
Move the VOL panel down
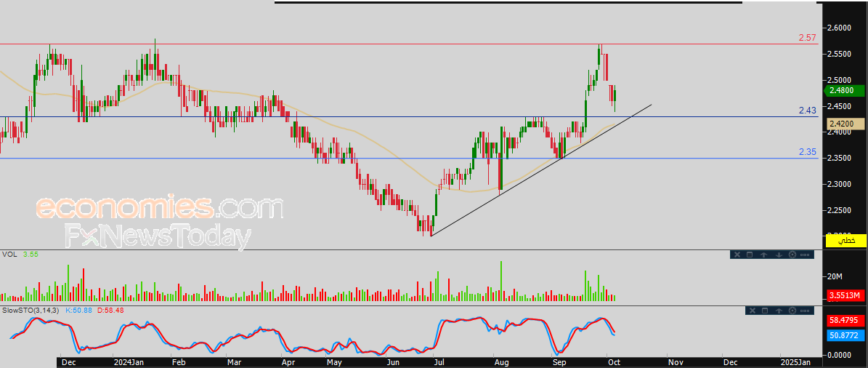point(779,255)
